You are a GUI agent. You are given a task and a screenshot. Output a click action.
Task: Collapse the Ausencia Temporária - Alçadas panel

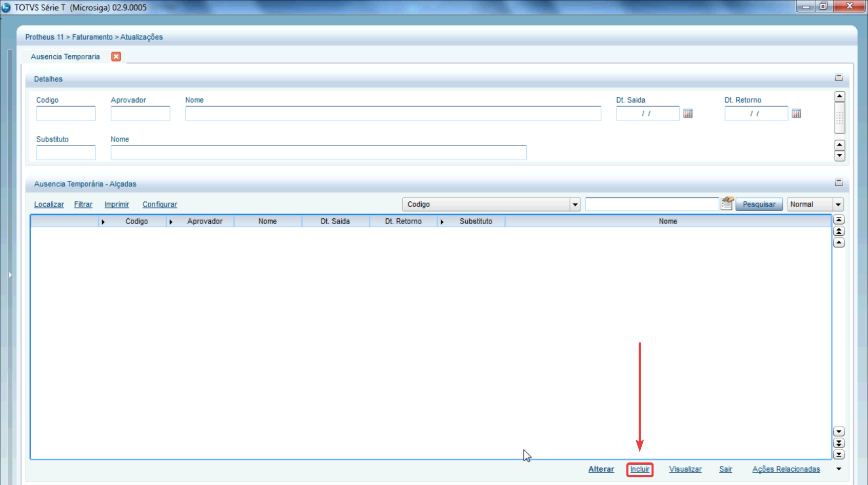839,183
